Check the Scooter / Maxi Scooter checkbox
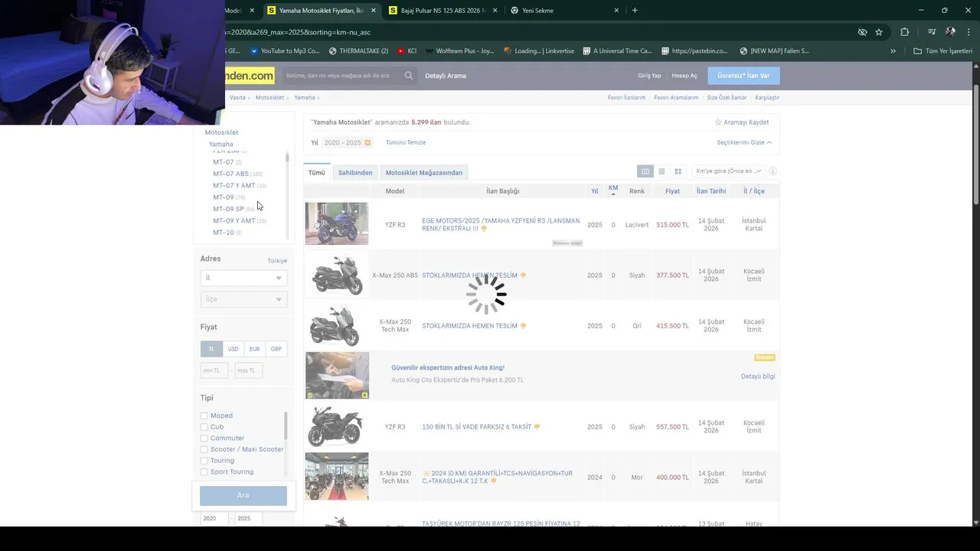 [204, 449]
